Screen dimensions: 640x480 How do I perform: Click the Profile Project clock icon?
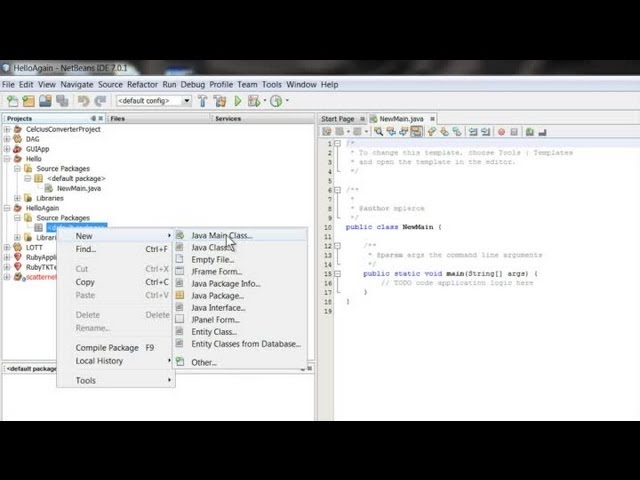coord(276,101)
